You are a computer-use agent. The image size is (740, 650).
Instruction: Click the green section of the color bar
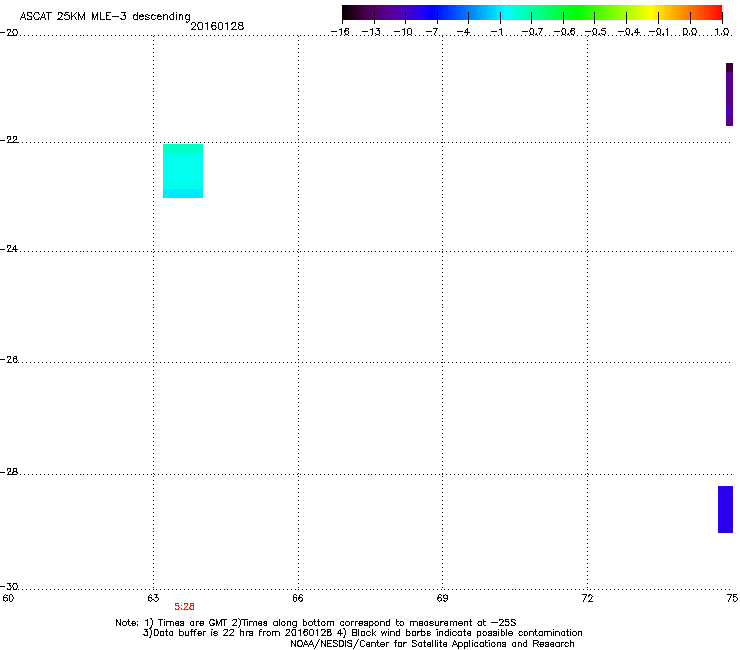pyautogui.click(x=578, y=12)
